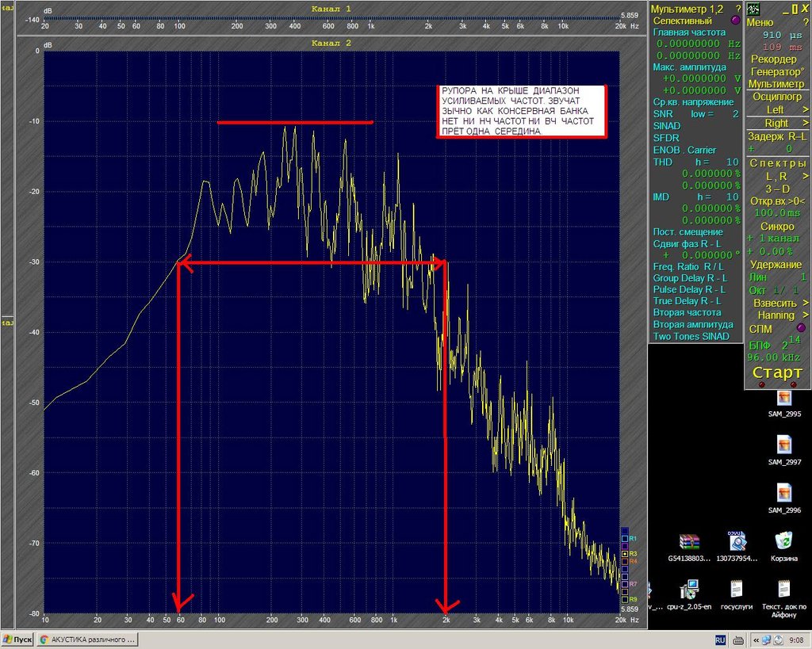Click the network connection tray icon
Viewport: 812px width, 649px height.
click(768, 640)
